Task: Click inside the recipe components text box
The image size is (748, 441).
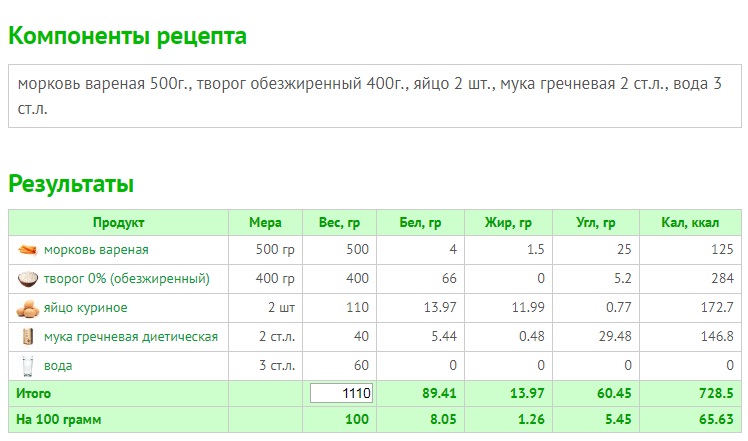Action: 374,96
